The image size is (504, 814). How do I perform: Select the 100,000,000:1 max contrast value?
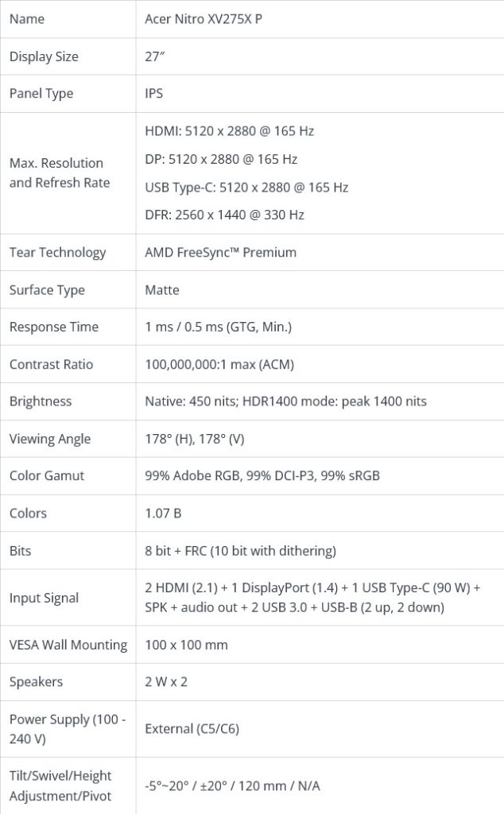tap(219, 364)
